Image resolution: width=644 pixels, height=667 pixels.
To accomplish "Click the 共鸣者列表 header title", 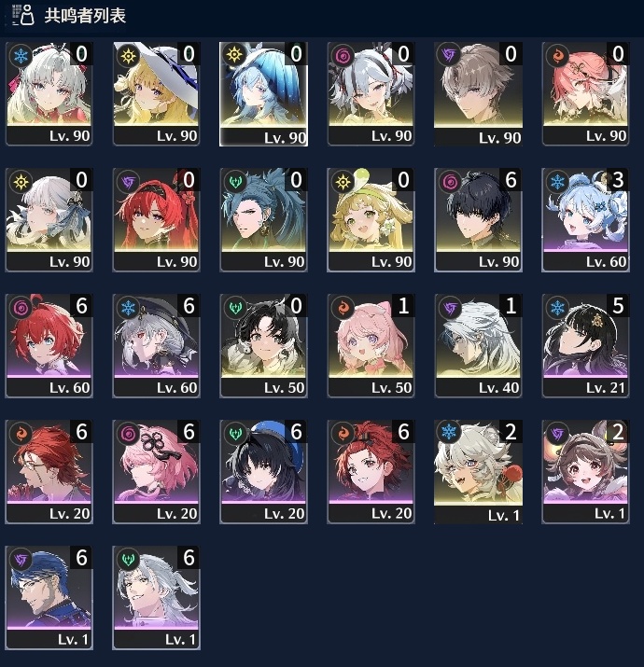I will (85, 15).
